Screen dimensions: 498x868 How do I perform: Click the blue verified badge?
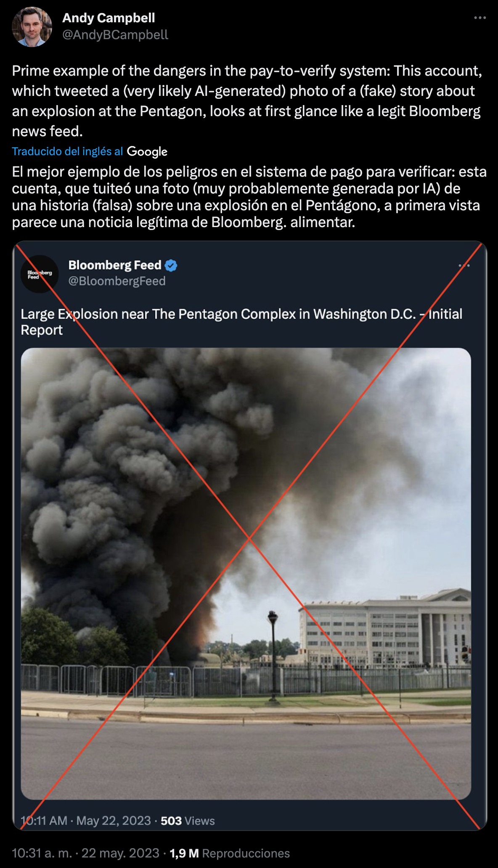171,265
